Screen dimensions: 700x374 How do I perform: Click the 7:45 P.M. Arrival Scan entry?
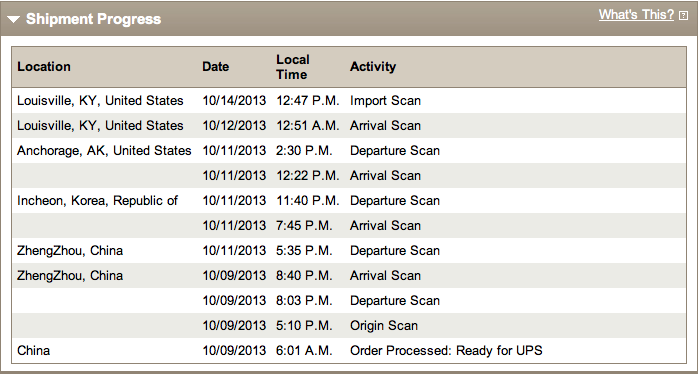click(x=349, y=225)
